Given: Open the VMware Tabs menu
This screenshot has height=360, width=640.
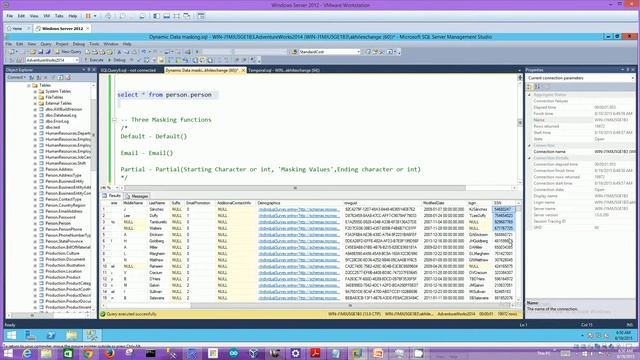Looking at the screenshot, I should tap(59, 16).
